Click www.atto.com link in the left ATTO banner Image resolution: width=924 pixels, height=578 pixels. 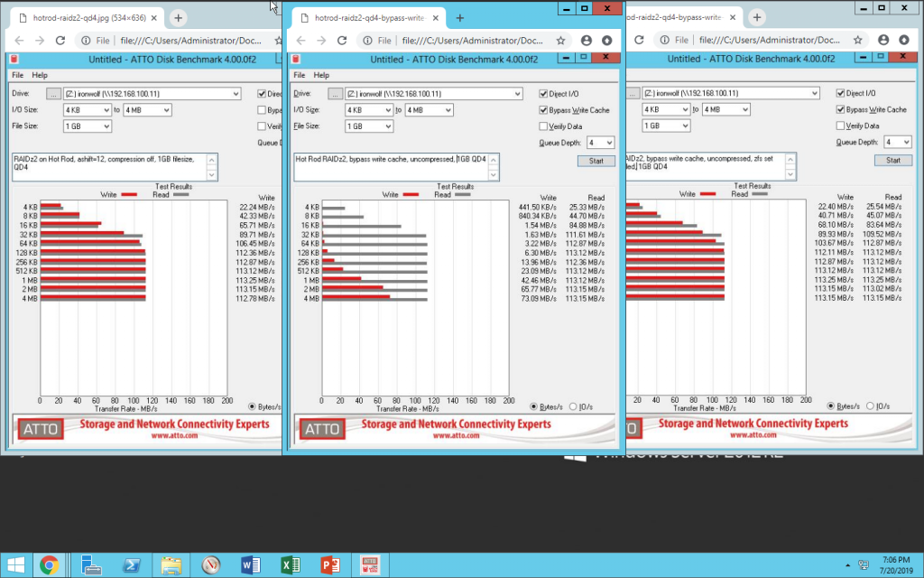pyautogui.click(x=174, y=436)
